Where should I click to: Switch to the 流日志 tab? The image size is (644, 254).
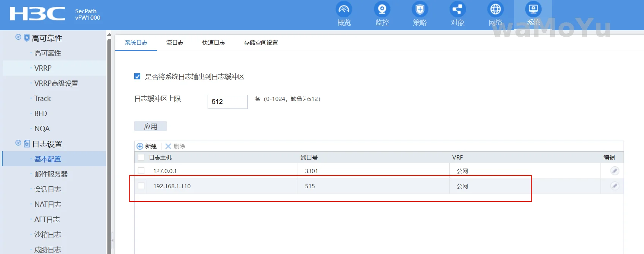point(175,43)
